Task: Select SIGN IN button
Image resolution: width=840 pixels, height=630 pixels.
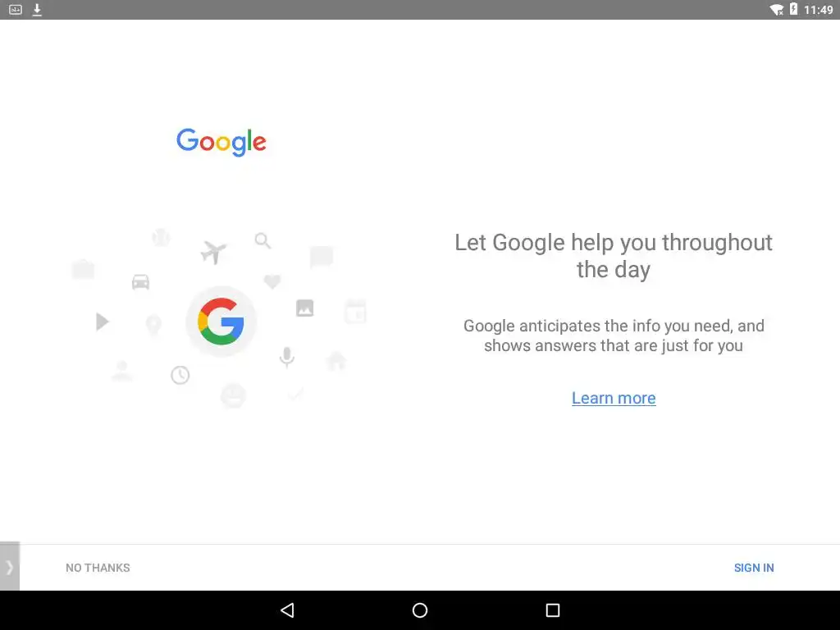Action: [754, 568]
